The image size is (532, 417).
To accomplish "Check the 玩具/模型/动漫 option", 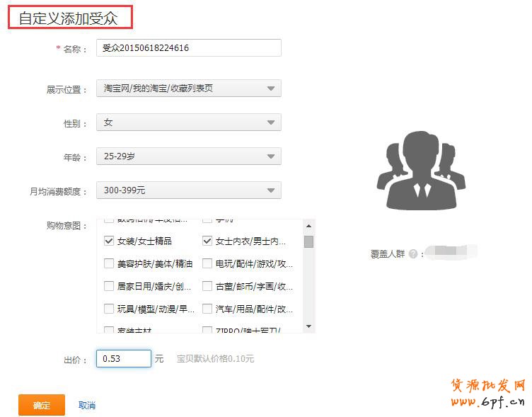I will tap(109, 309).
